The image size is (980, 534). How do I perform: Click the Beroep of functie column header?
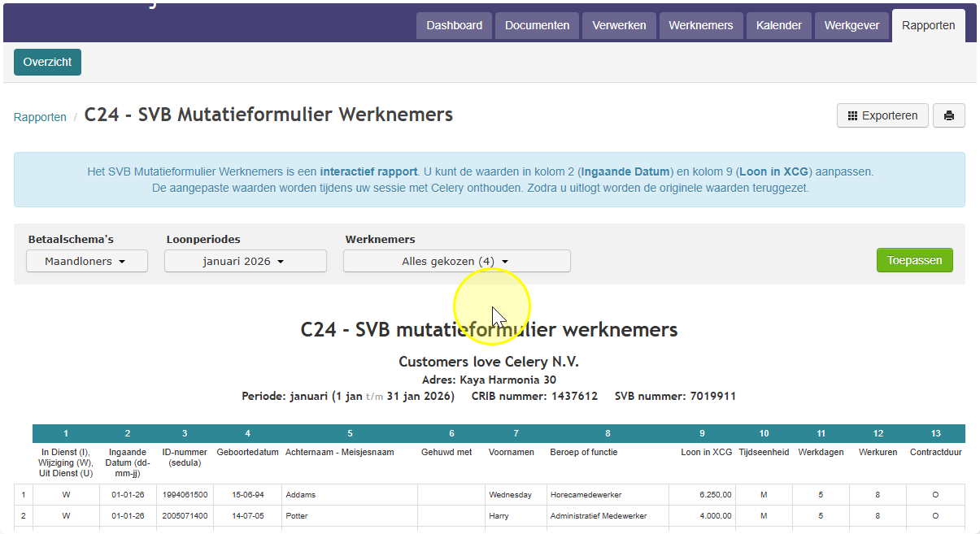pos(584,452)
